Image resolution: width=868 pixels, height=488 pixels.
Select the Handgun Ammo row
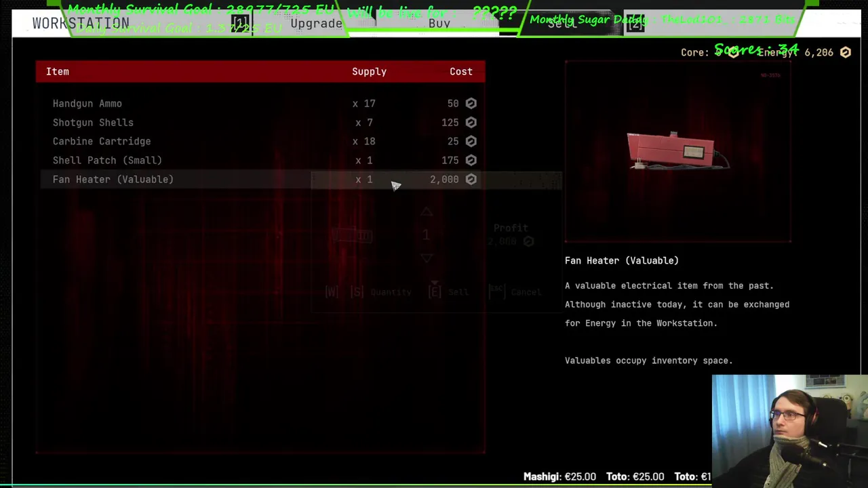coord(260,104)
